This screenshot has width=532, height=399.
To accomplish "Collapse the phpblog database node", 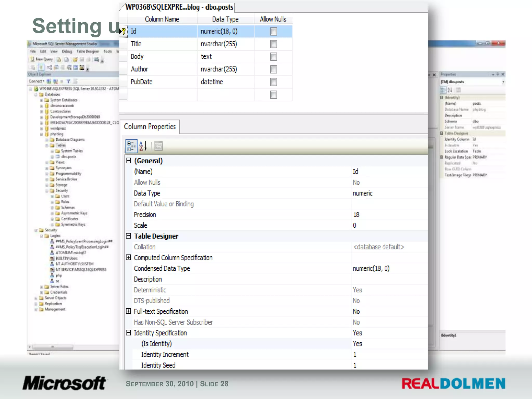I will click(x=41, y=134).
